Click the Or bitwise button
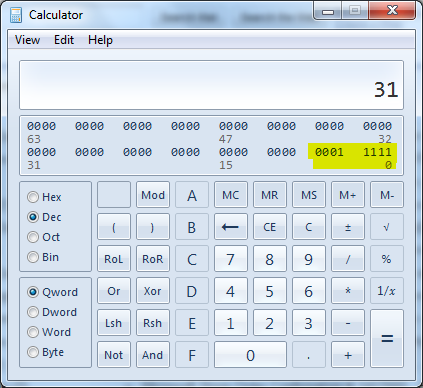The width and height of the screenshot is (423, 388). (114, 291)
